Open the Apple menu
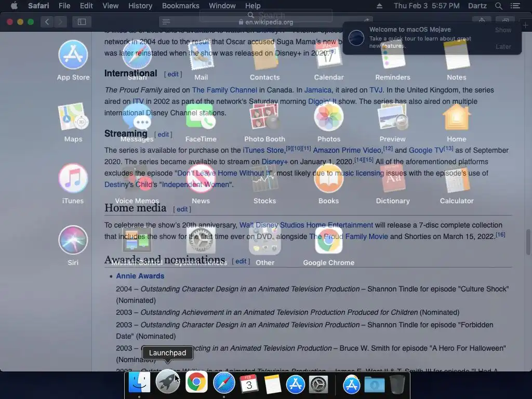This screenshot has height=399, width=532. point(14,6)
